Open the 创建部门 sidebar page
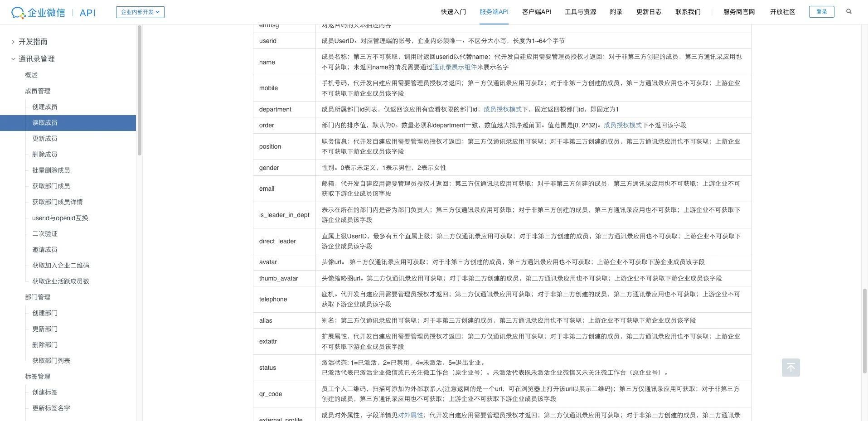Viewport: 868px width, 421px height. (x=45, y=313)
